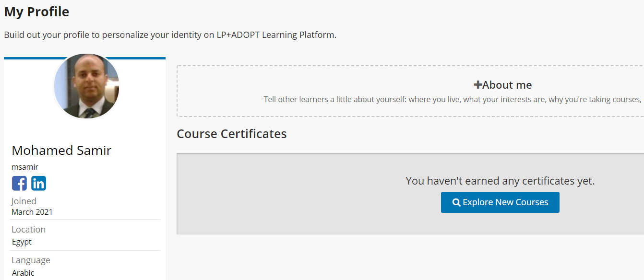Click the Course Certificates heading
644x280 pixels.
pyautogui.click(x=232, y=134)
